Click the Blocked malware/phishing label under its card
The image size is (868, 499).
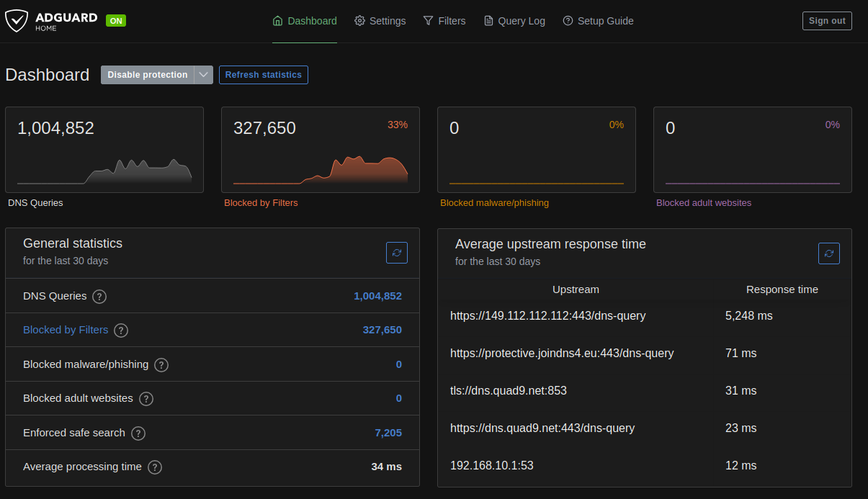494,203
